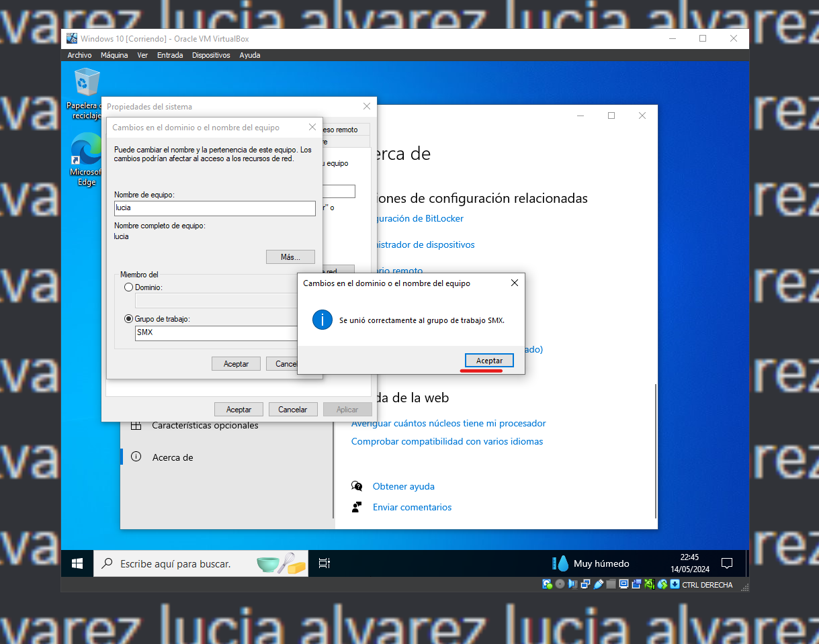Click the audio status icon in VirtualBox status bar
819x644 pixels.
click(x=573, y=584)
